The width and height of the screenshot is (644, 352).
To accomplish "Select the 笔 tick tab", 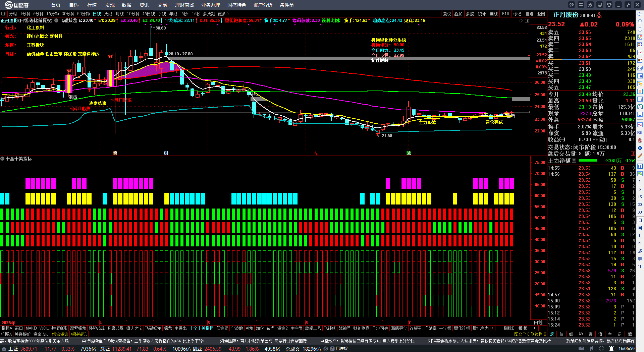I will coord(552,334).
